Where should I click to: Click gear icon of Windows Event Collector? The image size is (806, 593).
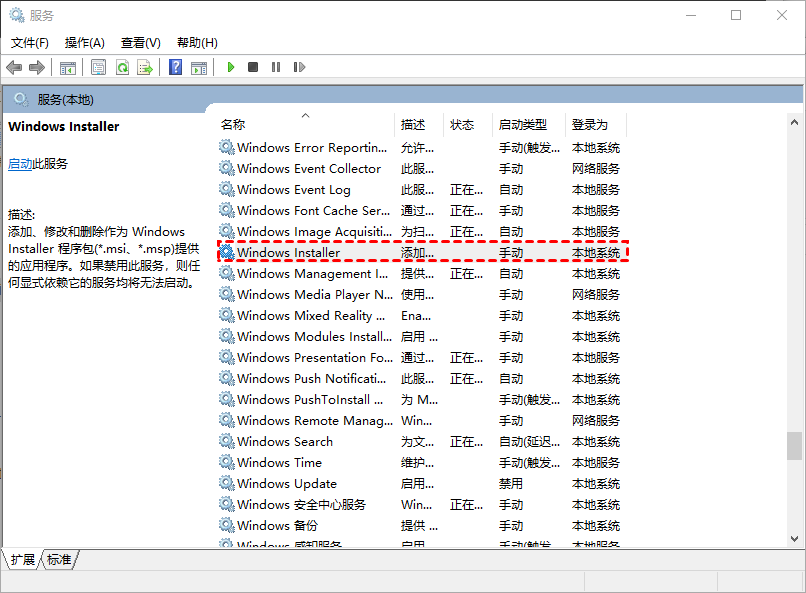point(227,168)
